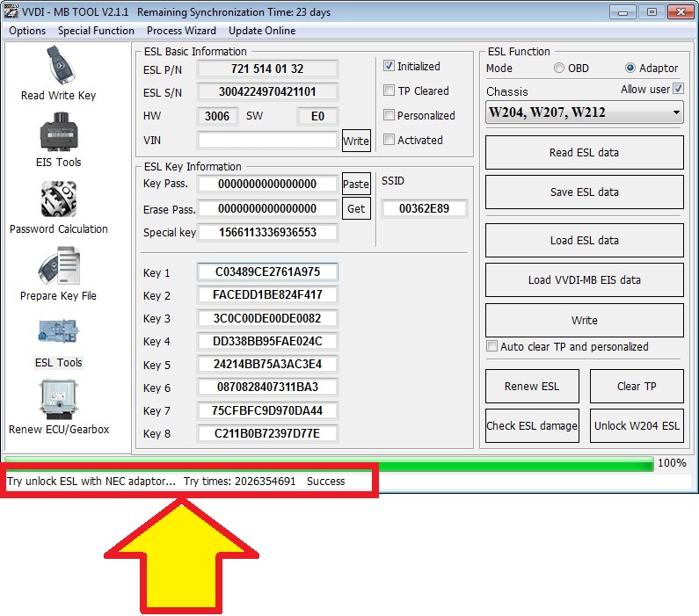The width and height of the screenshot is (699, 616).
Task: Click the empty VIN input field
Action: 267,141
